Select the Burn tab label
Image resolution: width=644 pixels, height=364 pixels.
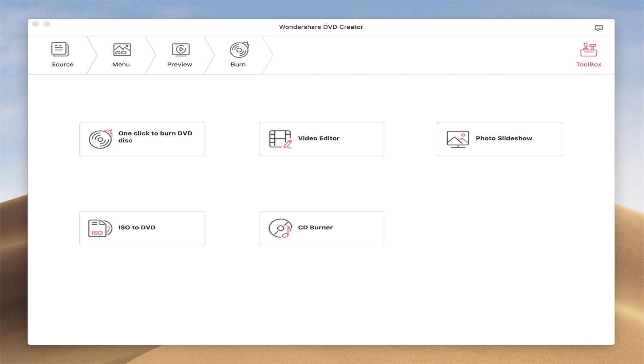pos(238,64)
